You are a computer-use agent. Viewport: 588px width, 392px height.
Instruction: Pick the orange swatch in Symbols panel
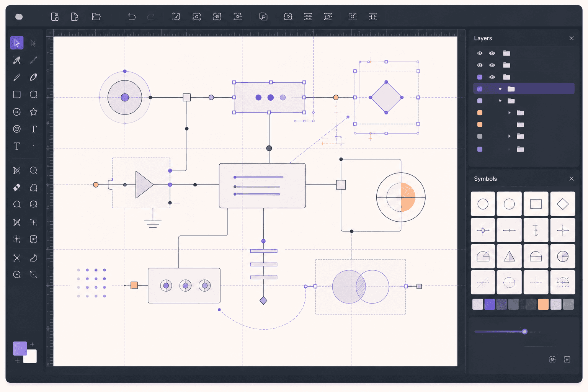(543, 304)
